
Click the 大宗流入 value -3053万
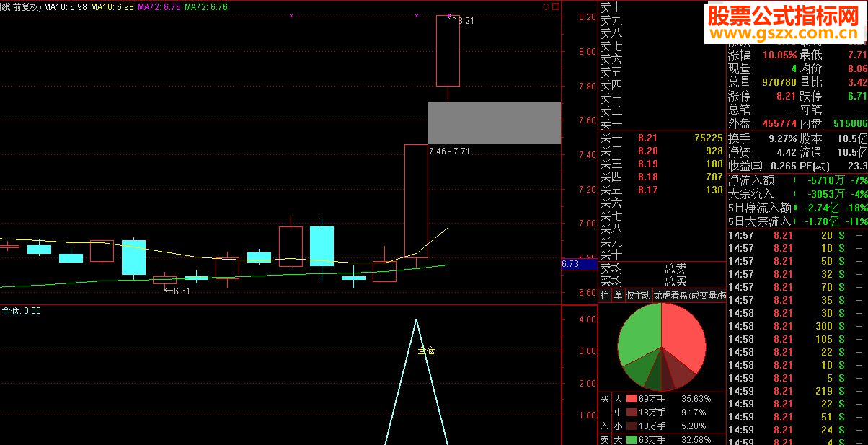tap(826, 194)
